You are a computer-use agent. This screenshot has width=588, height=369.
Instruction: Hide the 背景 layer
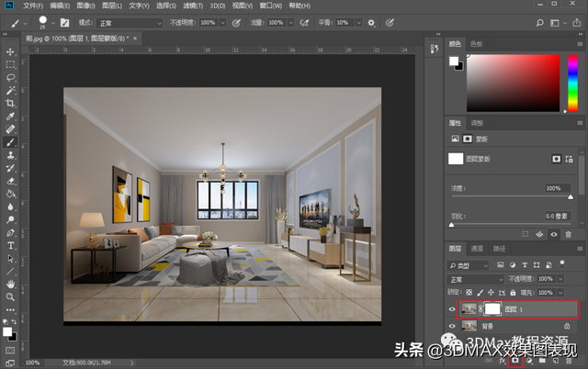click(452, 326)
